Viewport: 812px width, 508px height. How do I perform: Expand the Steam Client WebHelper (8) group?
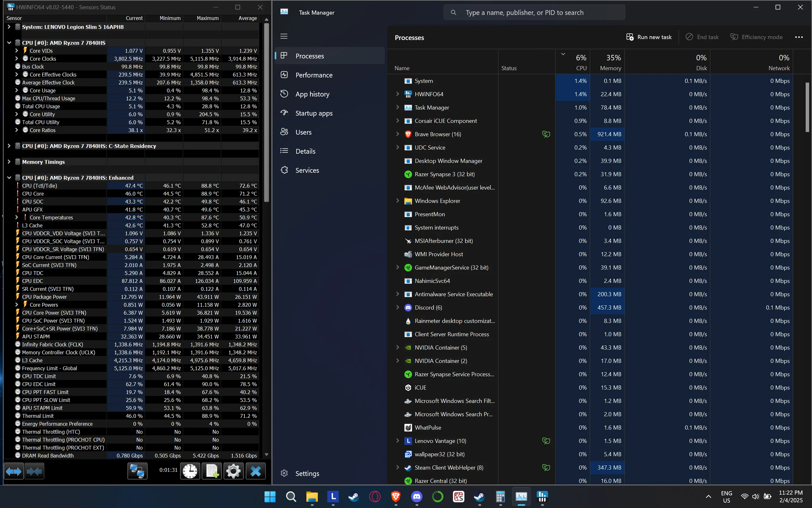coord(398,467)
